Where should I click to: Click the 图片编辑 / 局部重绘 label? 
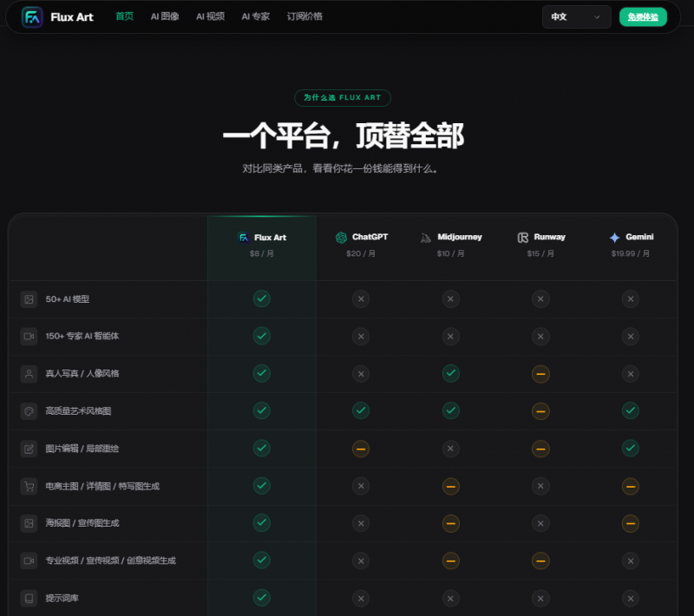point(82,449)
